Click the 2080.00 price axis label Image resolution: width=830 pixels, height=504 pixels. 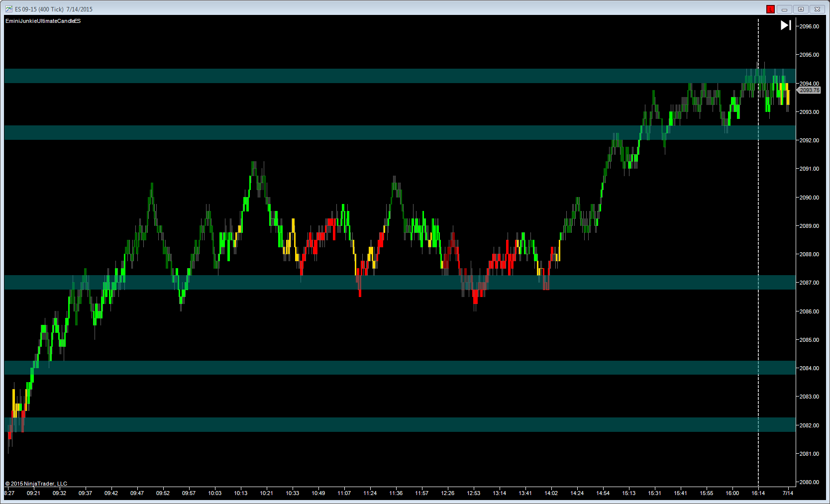[x=809, y=482]
